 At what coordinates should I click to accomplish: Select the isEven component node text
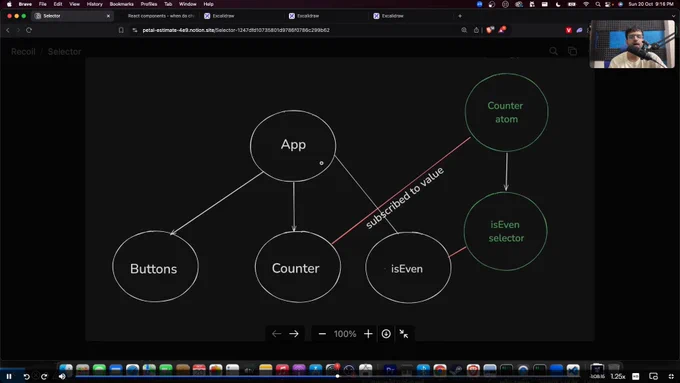tap(407, 269)
